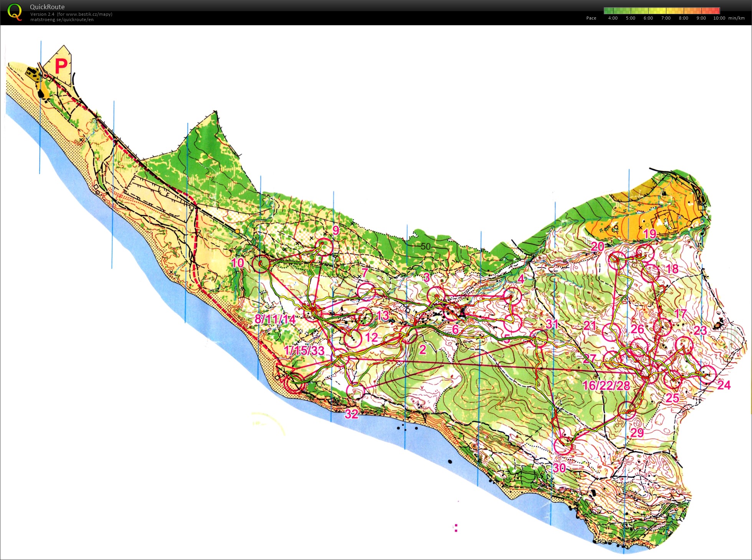Click control label 24 on map

(724, 385)
